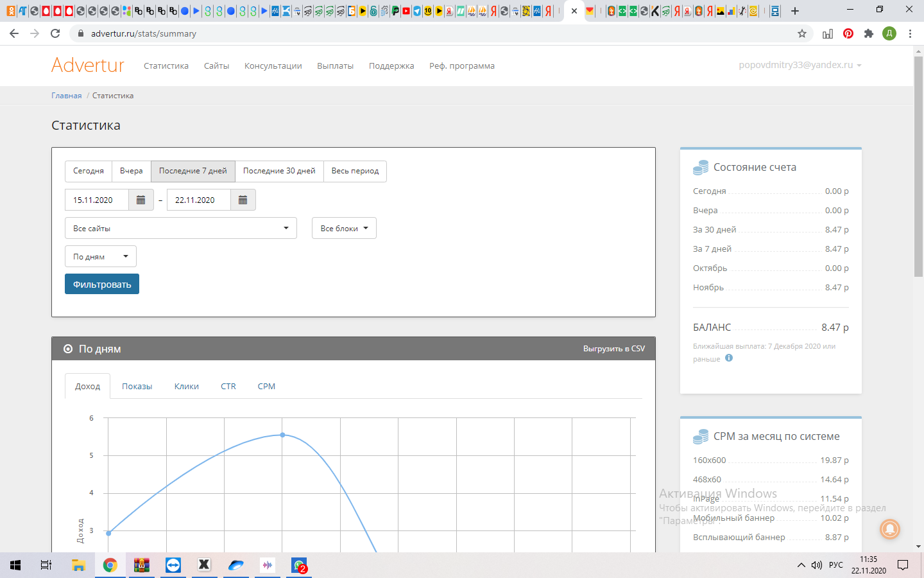Image resolution: width=924 pixels, height=578 pixels.
Task: Open the 'Все блоки' dropdown
Action: 344,228
